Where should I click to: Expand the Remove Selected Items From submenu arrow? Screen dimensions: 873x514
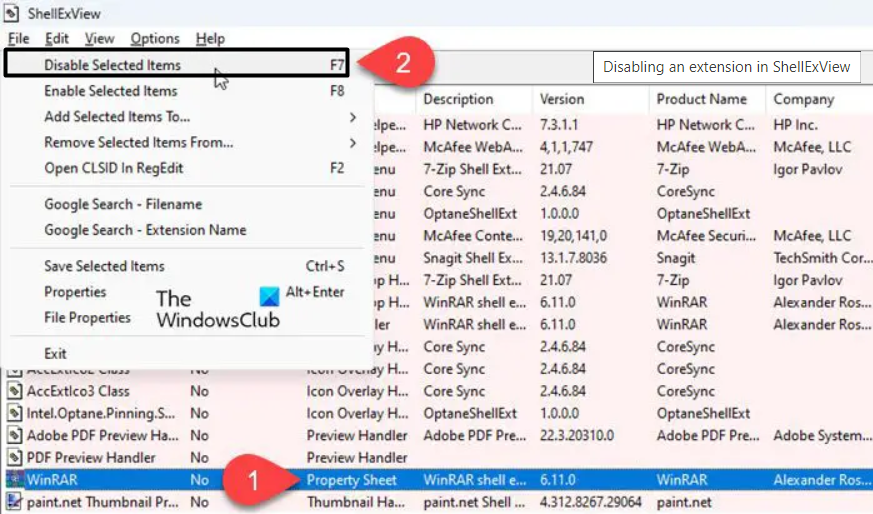pos(352,143)
